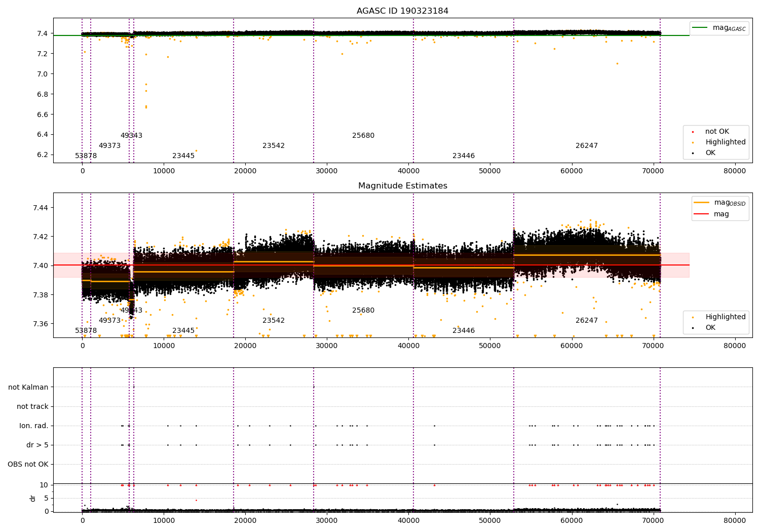This screenshot has width=760, height=532.
Task: Click OBSID label 26247 in Magnitude Estimates plot
Action: pyautogui.click(x=587, y=321)
